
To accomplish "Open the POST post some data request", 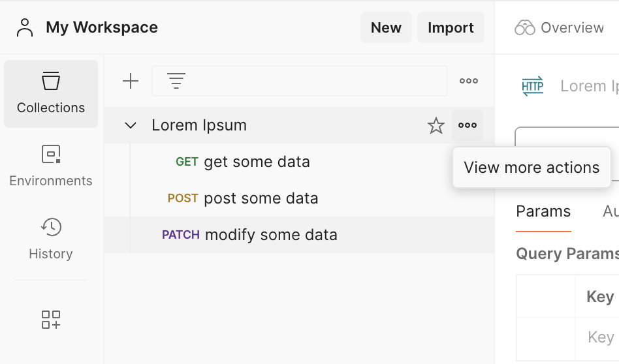I will pos(261,198).
